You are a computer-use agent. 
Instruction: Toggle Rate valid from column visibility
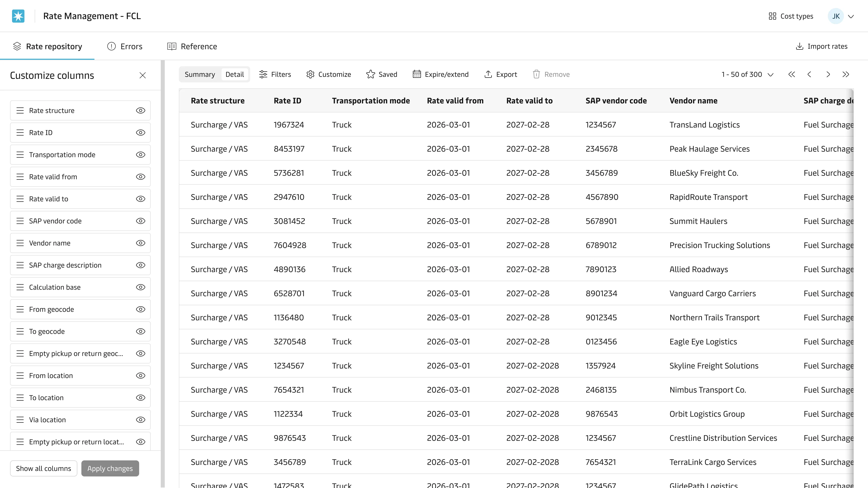click(x=140, y=177)
